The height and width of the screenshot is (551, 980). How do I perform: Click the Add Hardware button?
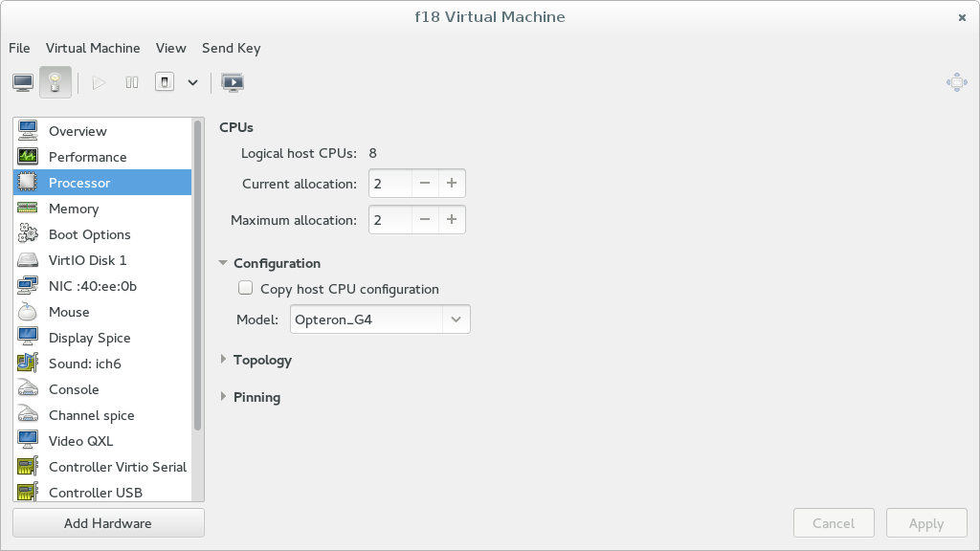pos(107,523)
